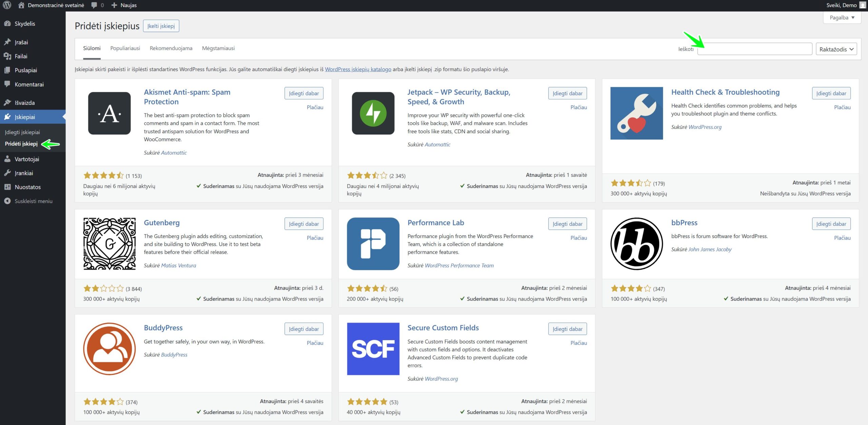868x425 pixels.
Task: Click the Health Check wrench icon
Action: (x=636, y=113)
